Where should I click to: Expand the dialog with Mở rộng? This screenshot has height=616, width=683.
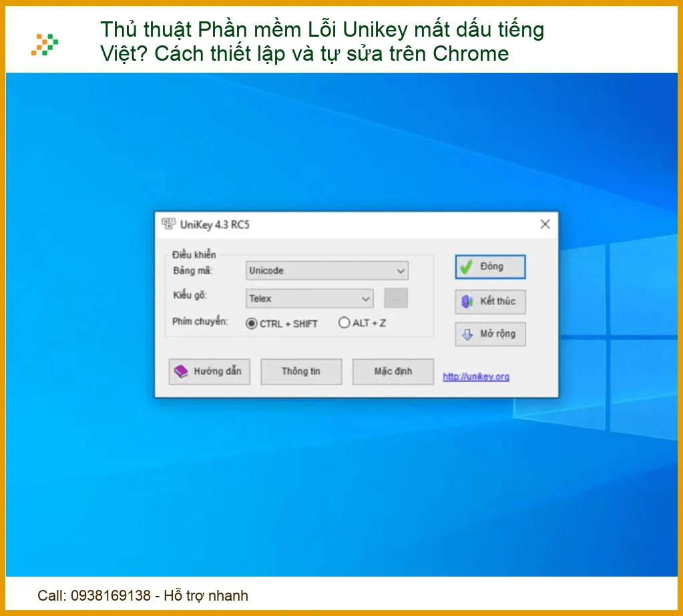click(x=491, y=334)
